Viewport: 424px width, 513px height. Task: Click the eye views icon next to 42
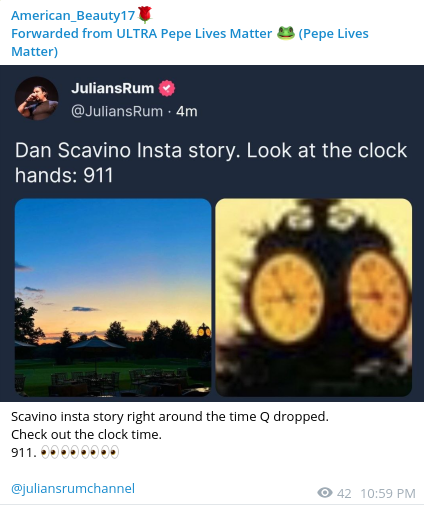325,493
